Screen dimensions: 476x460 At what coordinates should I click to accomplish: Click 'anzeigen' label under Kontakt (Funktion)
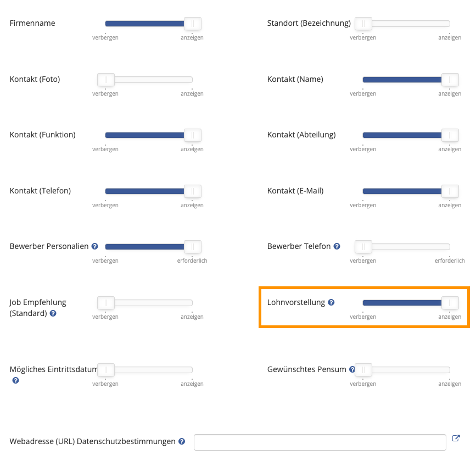coord(192,149)
